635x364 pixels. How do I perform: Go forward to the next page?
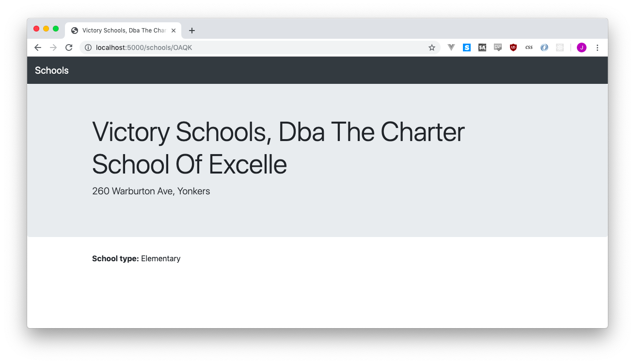point(53,47)
